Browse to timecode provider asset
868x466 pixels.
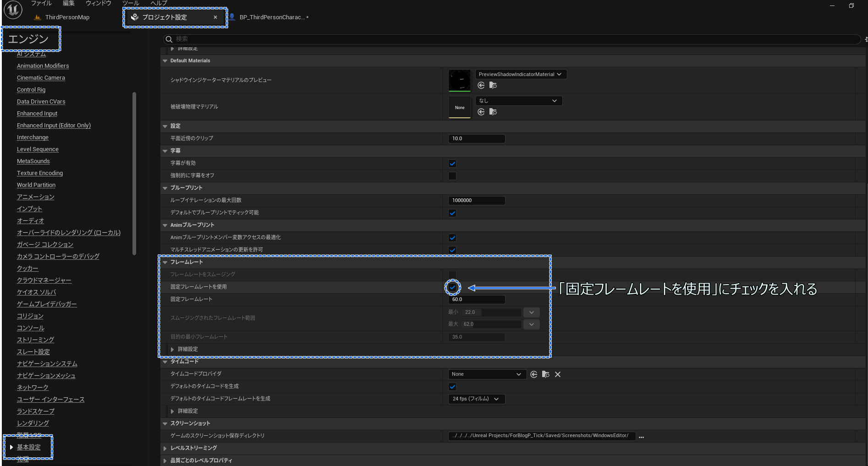click(545, 374)
